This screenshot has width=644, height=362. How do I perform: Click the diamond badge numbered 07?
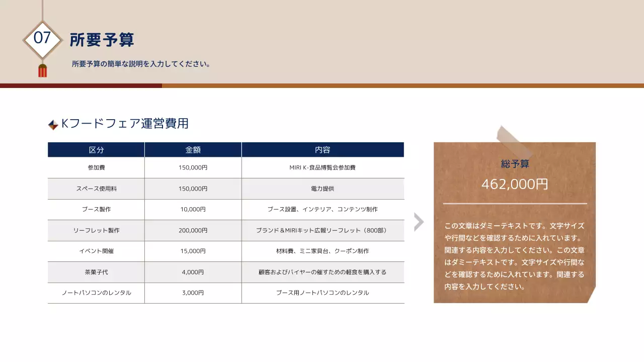click(42, 39)
